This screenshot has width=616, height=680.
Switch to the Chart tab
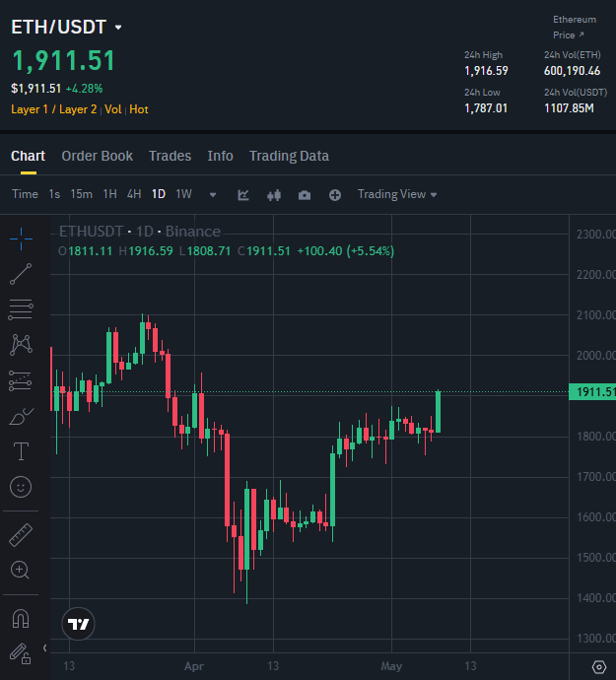(29, 156)
